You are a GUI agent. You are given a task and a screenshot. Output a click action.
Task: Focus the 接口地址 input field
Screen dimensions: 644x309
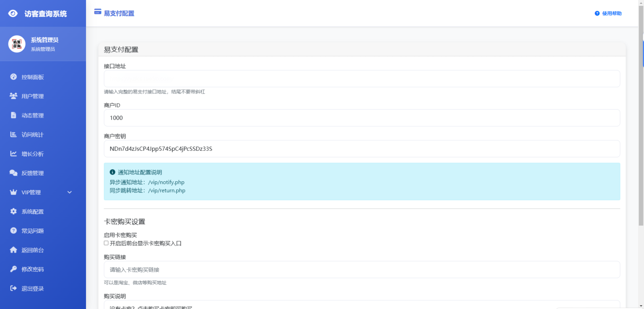(x=361, y=79)
